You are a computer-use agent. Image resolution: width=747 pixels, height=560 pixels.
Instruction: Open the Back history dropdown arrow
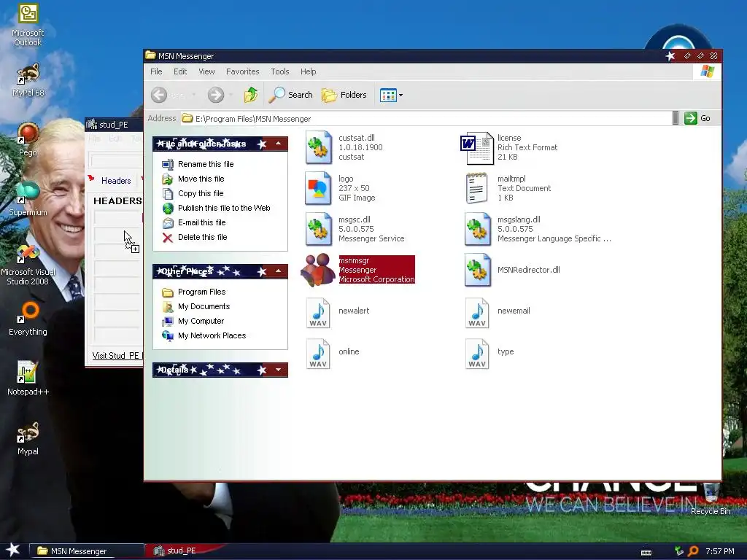(193, 95)
